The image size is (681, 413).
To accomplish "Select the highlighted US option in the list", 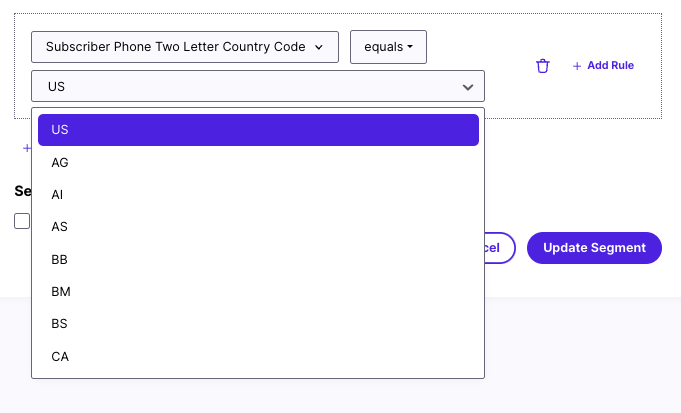I will click(x=258, y=130).
